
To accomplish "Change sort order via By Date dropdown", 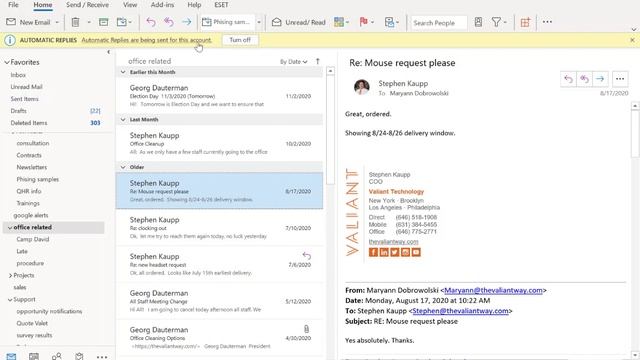I will pyautogui.click(x=293, y=62).
